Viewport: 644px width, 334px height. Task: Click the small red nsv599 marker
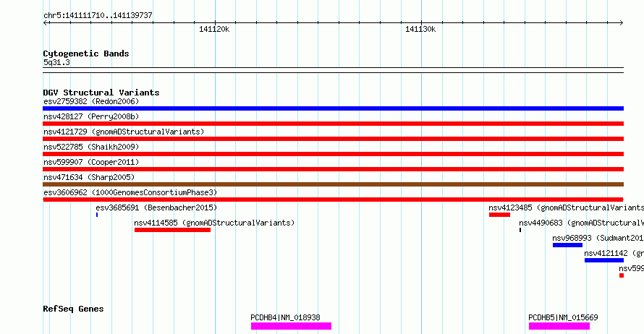coord(622,275)
